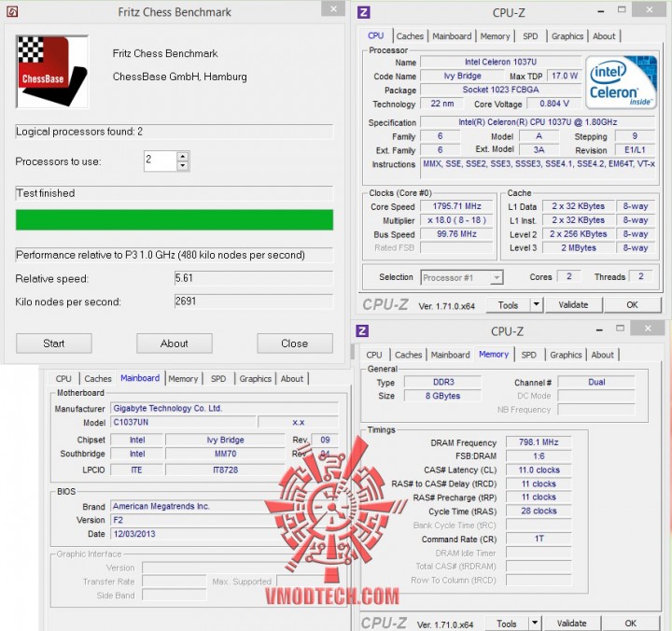
Task: Click the lower CPU-Z Memory window Z icon
Action: click(x=362, y=330)
